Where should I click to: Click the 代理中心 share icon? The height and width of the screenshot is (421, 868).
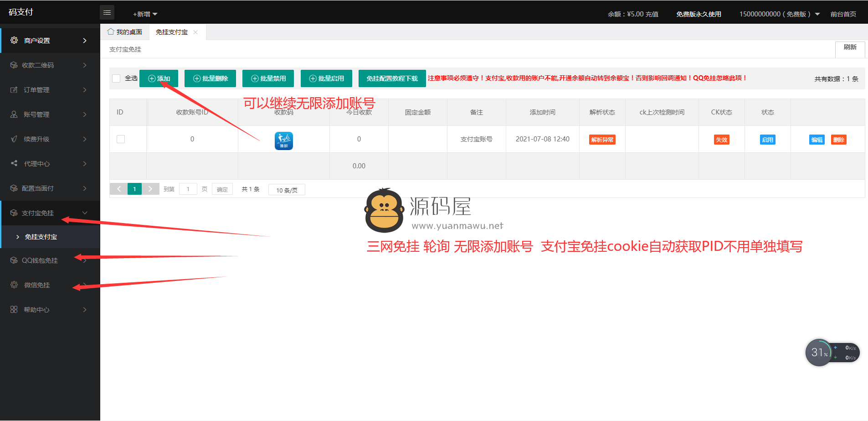pyautogui.click(x=14, y=163)
